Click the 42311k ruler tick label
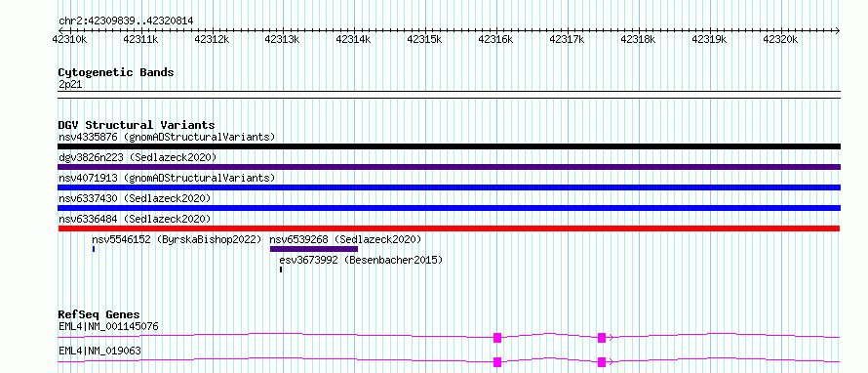 [x=141, y=39]
